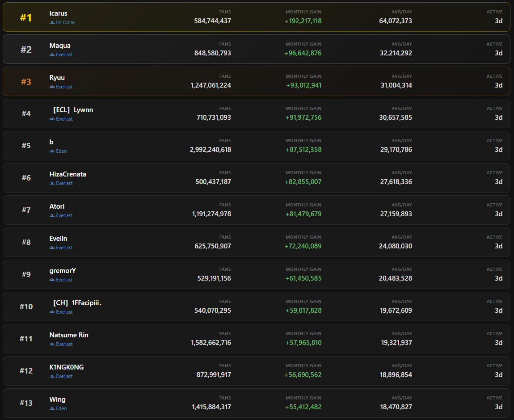Click avg/day value 64,072,373
Screen dimensions: 514x420
pyautogui.click(x=396, y=21)
